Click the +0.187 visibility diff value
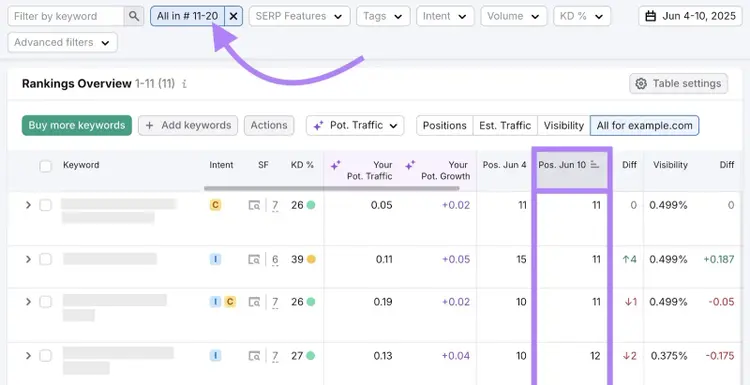The image size is (750, 385). pos(719,259)
